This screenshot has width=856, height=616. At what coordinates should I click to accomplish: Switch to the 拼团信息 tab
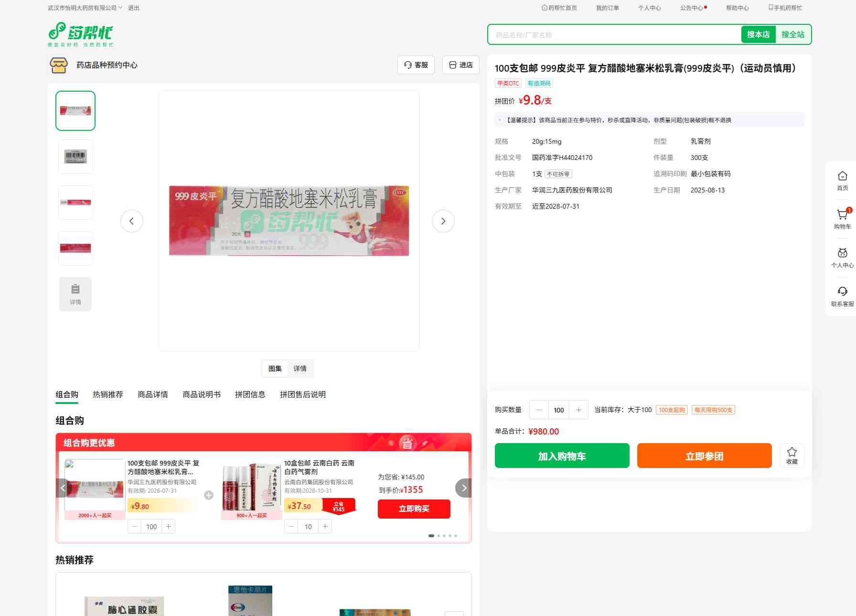(x=250, y=394)
